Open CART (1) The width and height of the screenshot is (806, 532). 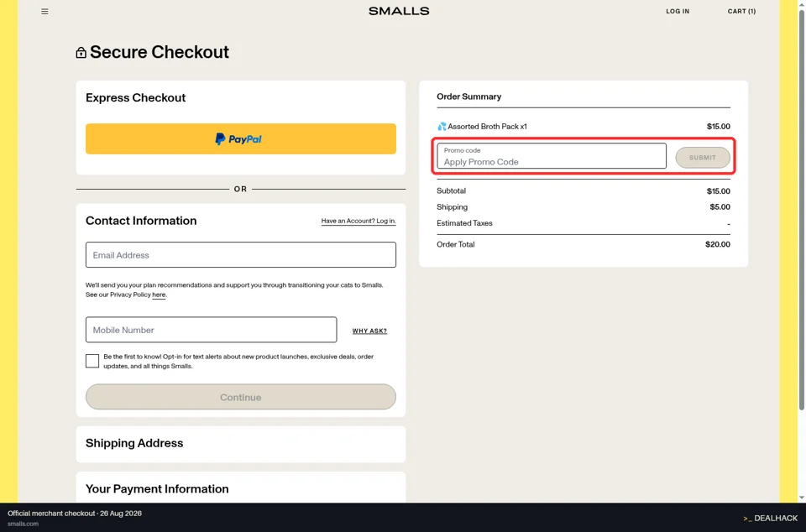[x=741, y=11]
